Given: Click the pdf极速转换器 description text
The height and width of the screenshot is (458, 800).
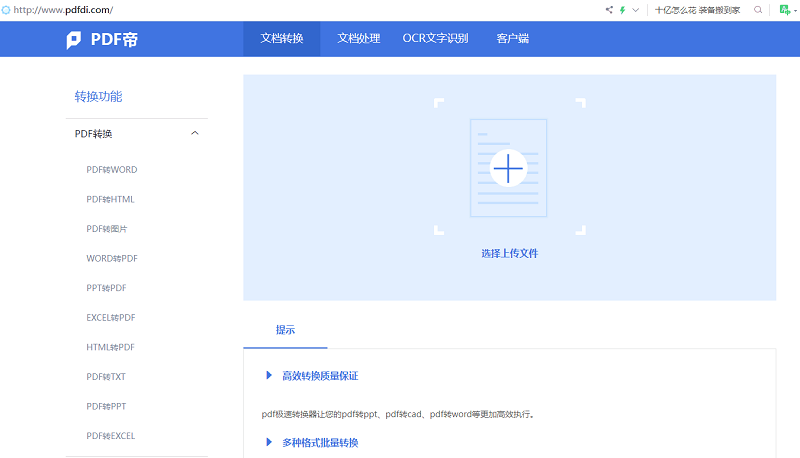Looking at the screenshot, I should (x=398, y=414).
